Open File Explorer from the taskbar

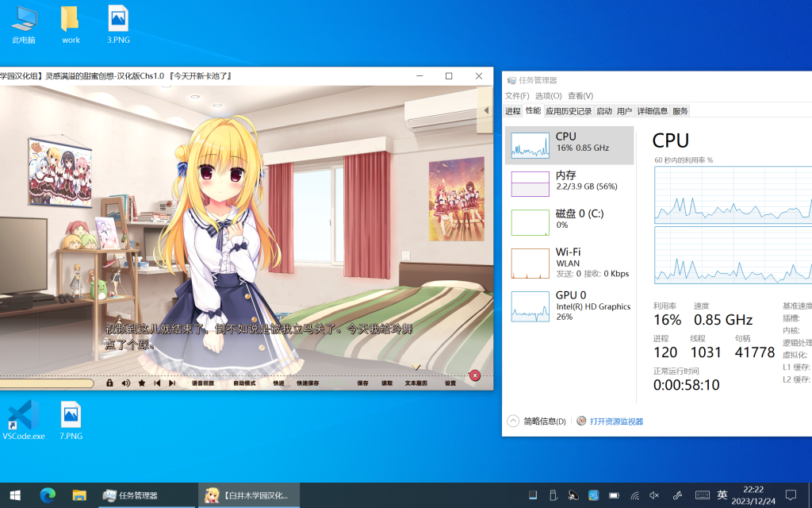[79, 495]
